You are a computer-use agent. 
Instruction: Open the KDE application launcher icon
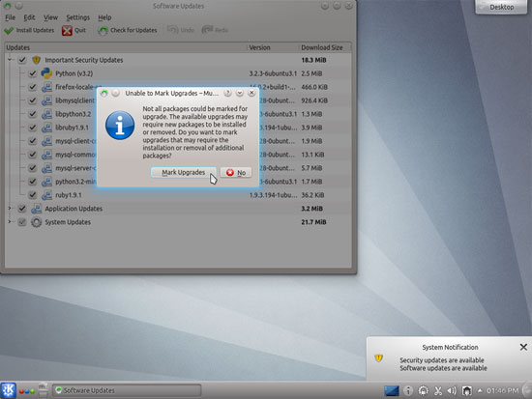[8, 390]
